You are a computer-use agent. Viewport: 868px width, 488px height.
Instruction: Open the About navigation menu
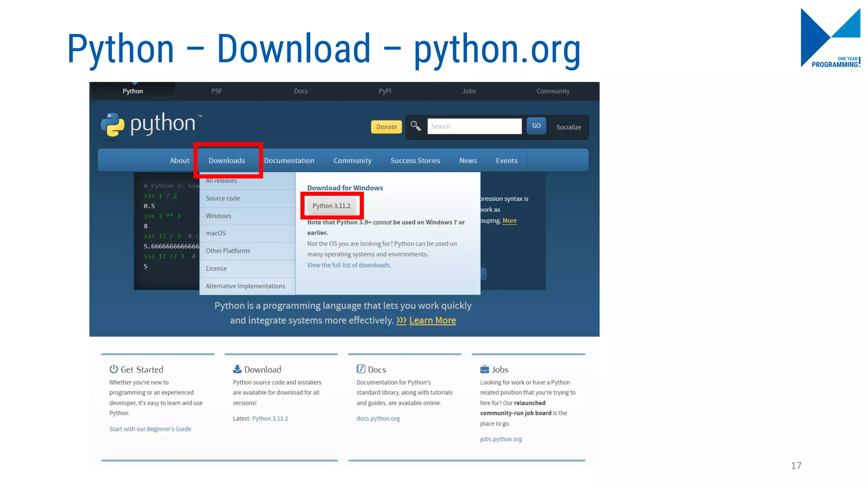(180, 161)
